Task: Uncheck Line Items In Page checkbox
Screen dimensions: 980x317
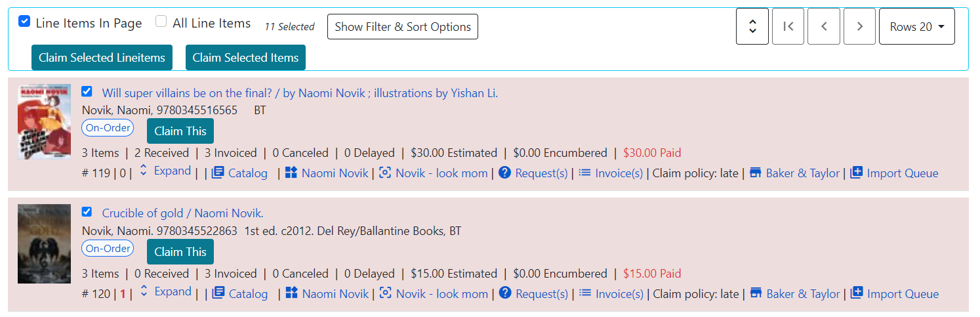Action: tap(24, 22)
